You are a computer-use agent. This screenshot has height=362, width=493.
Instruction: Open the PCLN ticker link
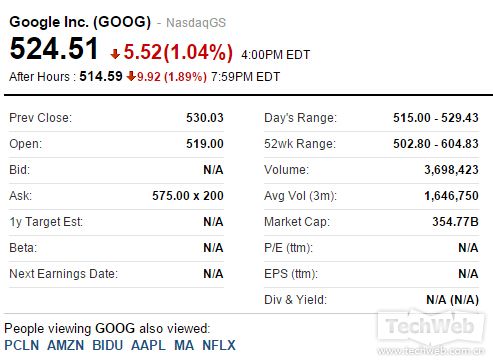22,345
